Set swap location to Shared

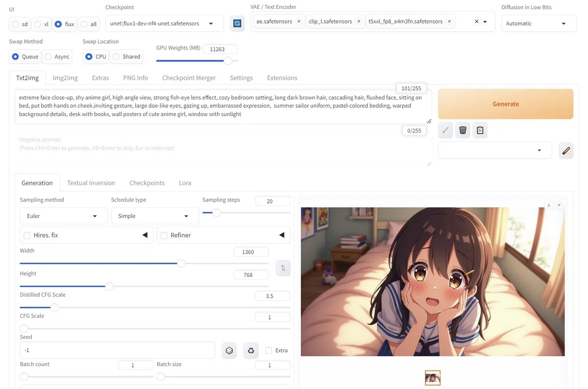pos(126,57)
